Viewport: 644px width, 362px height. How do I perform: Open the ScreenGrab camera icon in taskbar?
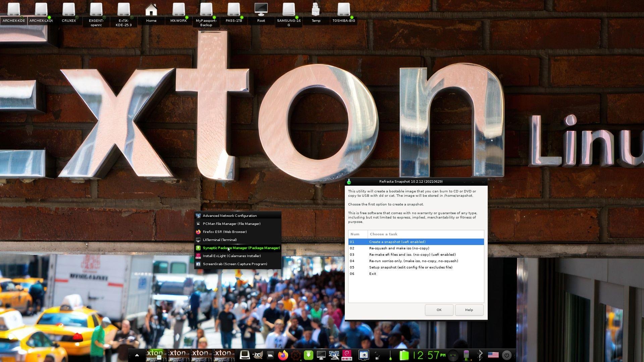[364, 355]
